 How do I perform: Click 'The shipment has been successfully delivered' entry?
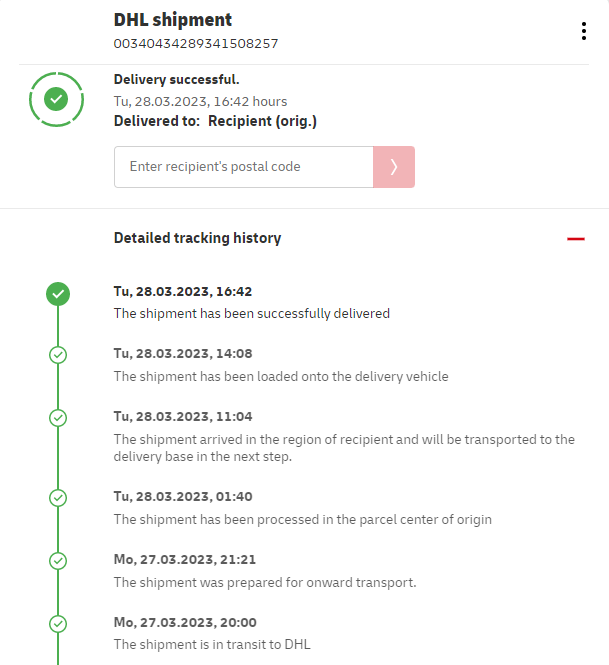pyautogui.click(x=252, y=313)
